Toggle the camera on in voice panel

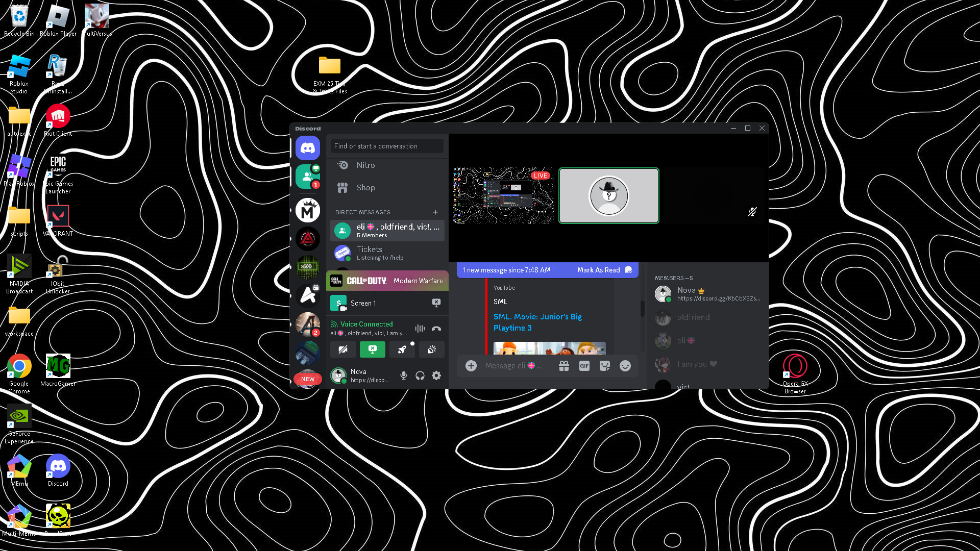coord(343,349)
